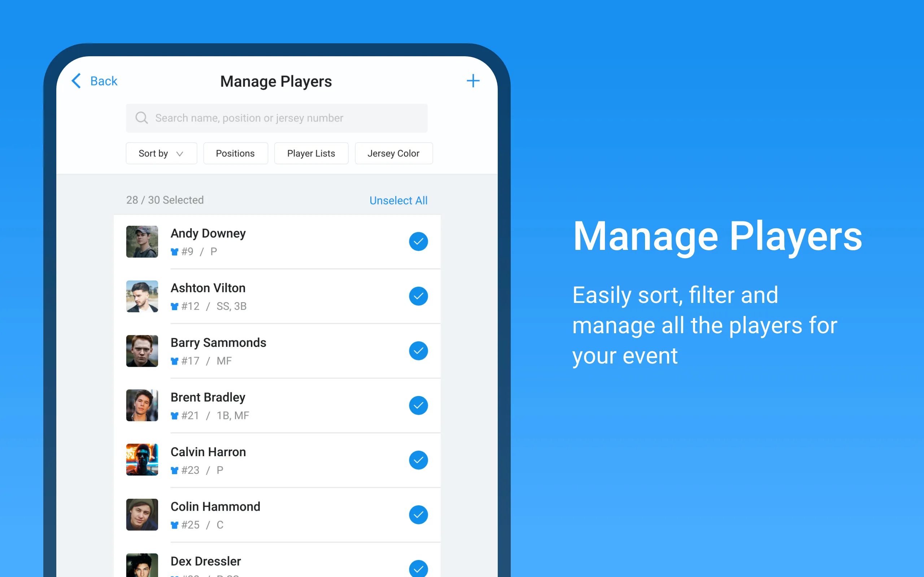Click Calvin Harron's profile photo
This screenshot has width=924, height=577.
pyautogui.click(x=142, y=459)
